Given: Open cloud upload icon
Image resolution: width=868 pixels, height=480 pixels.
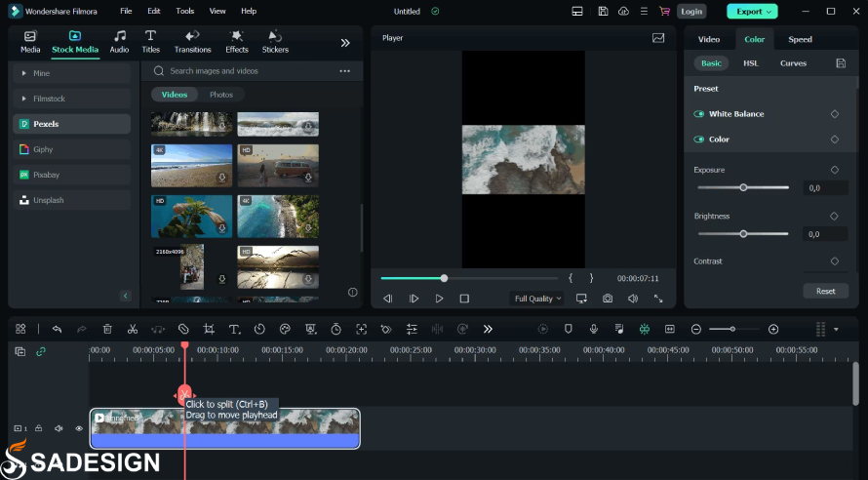Looking at the screenshot, I should (x=624, y=11).
